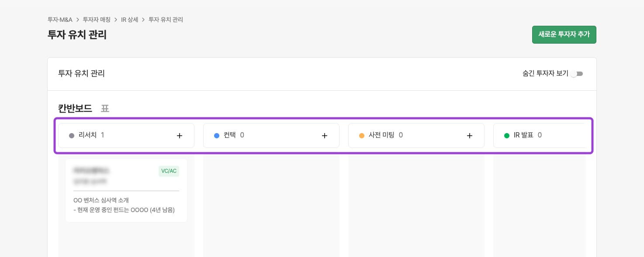The width and height of the screenshot is (644, 257).
Task: Click the gray status dot beside 리서치
Action: (x=72, y=135)
